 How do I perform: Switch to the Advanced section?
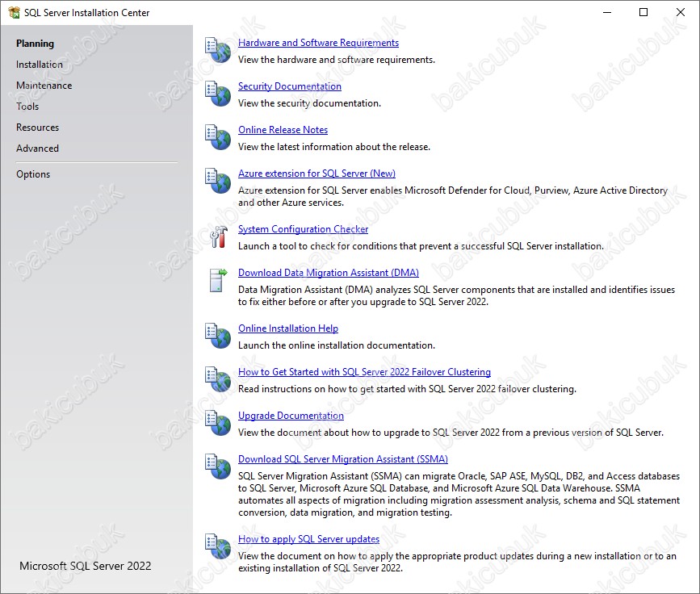(37, 148)
